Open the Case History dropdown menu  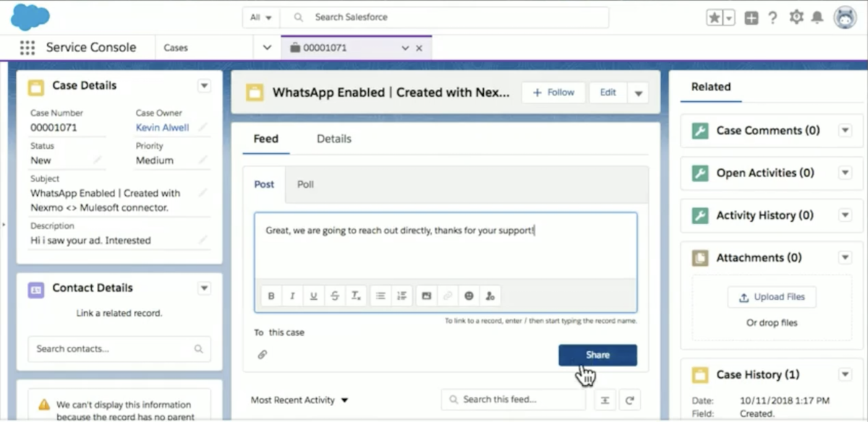(x=844, y=374)
